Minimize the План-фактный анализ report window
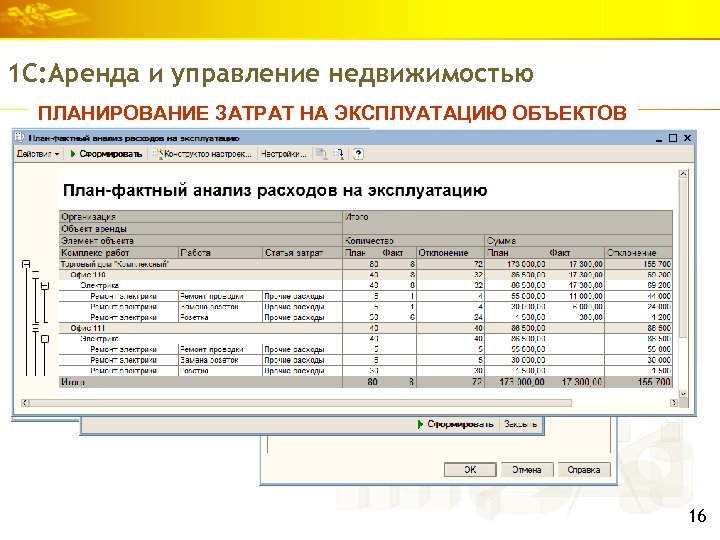720x540 pixels. tap(659, 138)
